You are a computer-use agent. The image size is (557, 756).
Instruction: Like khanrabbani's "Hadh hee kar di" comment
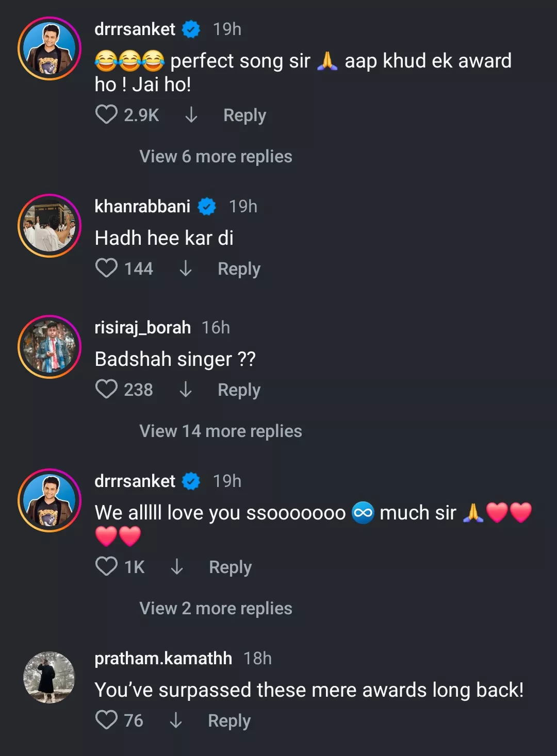106,268
